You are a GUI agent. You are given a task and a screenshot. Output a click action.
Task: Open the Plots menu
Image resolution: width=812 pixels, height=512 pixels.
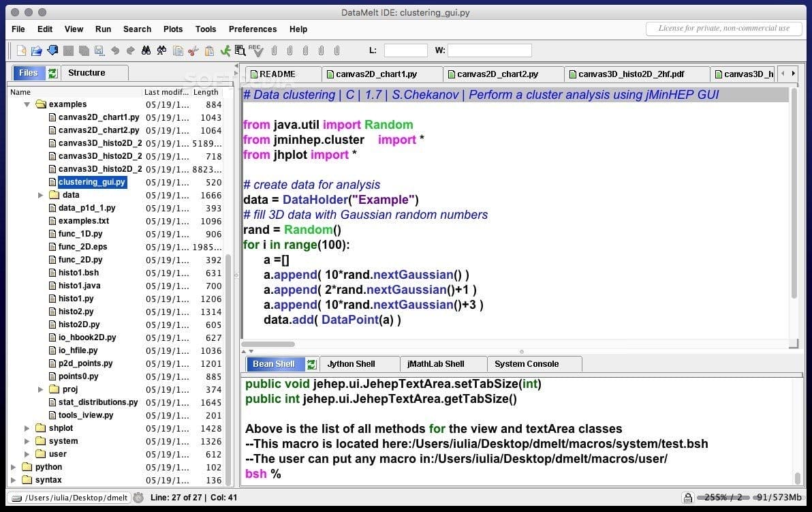[x=173, y=29]
